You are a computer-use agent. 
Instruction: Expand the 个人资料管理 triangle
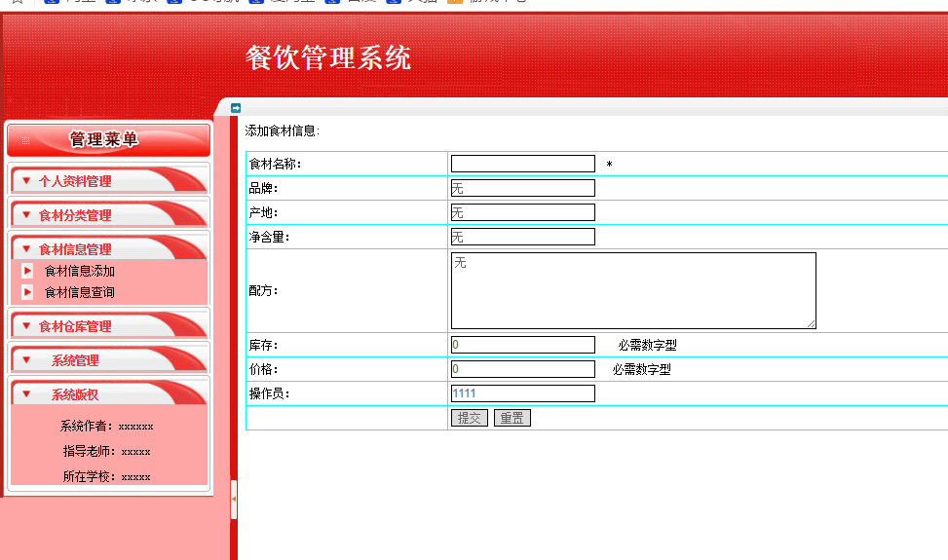pyautogui.click(x=26, y=180)
